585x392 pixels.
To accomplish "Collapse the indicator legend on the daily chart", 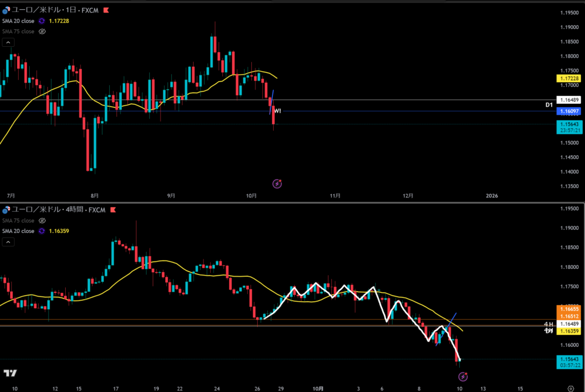I will tap(10, 42).
